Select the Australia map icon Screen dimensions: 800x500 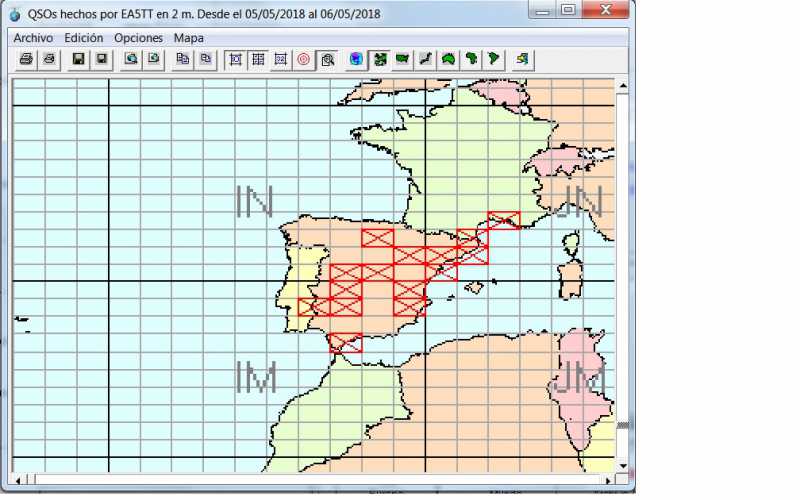448,59
